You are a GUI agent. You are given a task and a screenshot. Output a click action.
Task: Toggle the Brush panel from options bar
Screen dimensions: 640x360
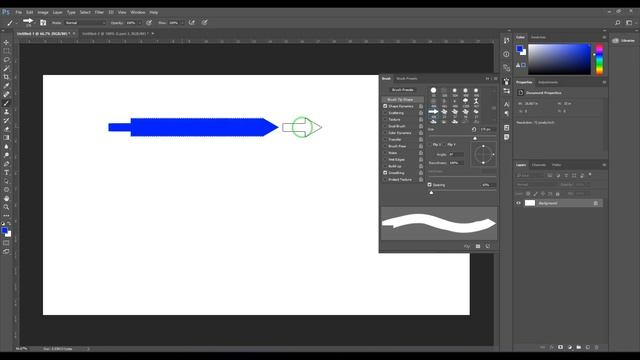pyautogui.click(x=43, y=23)
